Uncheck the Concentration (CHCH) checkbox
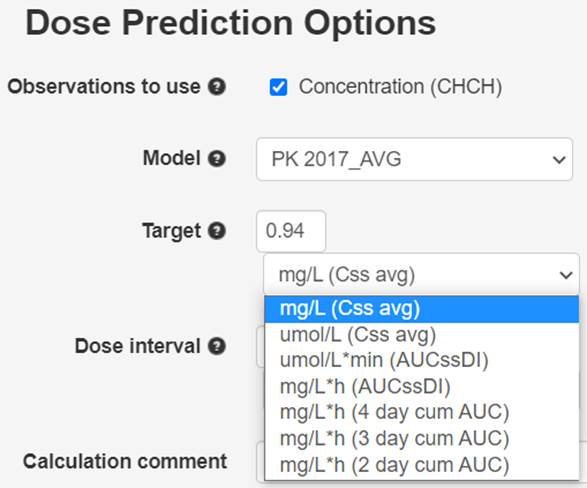Viewport: 587px width, 488px height. 279,87
